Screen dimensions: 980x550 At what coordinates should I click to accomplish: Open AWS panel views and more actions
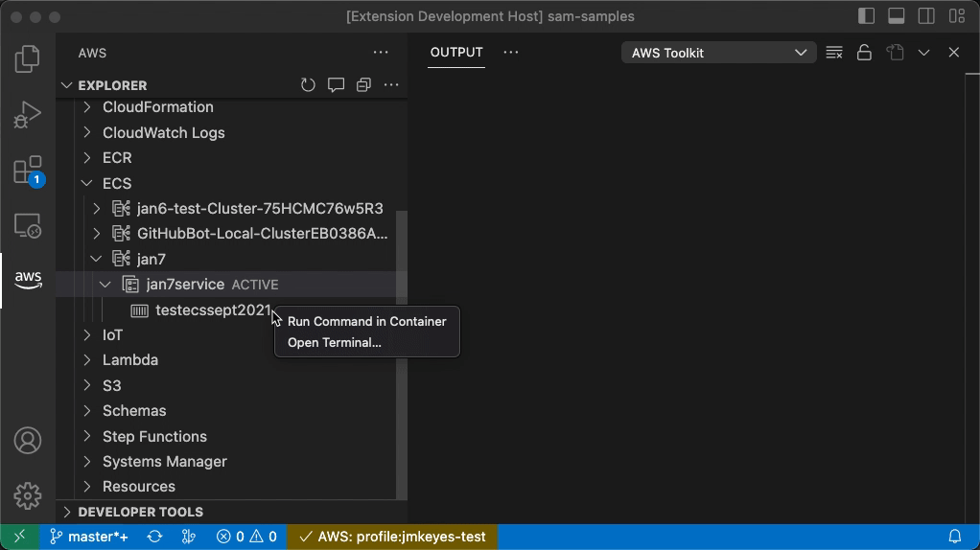click(381, 53)
